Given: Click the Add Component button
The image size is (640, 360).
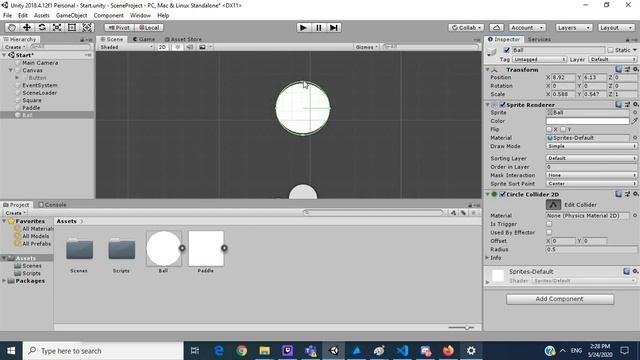Looking at the screenshot, I should click(560, 299).
